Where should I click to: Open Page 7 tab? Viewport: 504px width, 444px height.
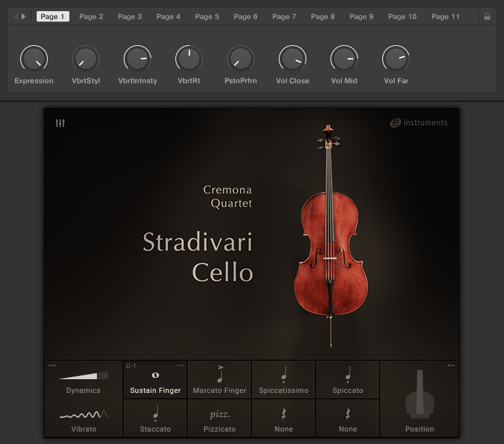click(284, 16)
